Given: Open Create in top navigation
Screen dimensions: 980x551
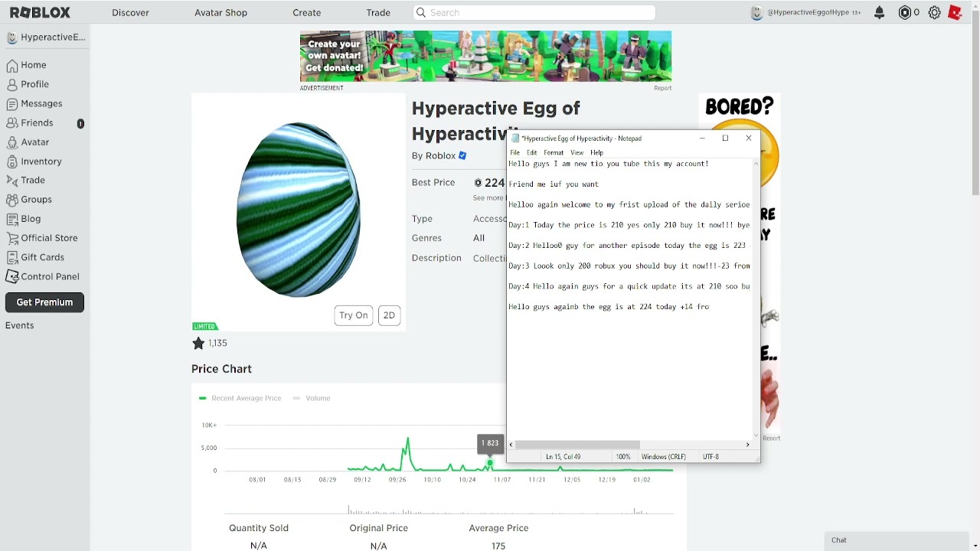Looking at the screenshot, I should [x=306, y=12].
